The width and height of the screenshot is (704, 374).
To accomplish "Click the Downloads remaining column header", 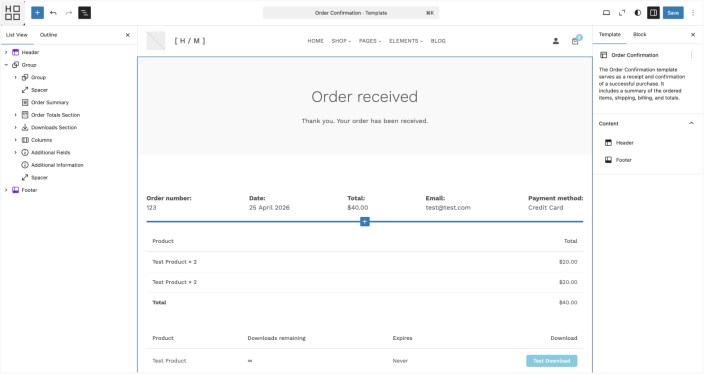I will [277, 338].
